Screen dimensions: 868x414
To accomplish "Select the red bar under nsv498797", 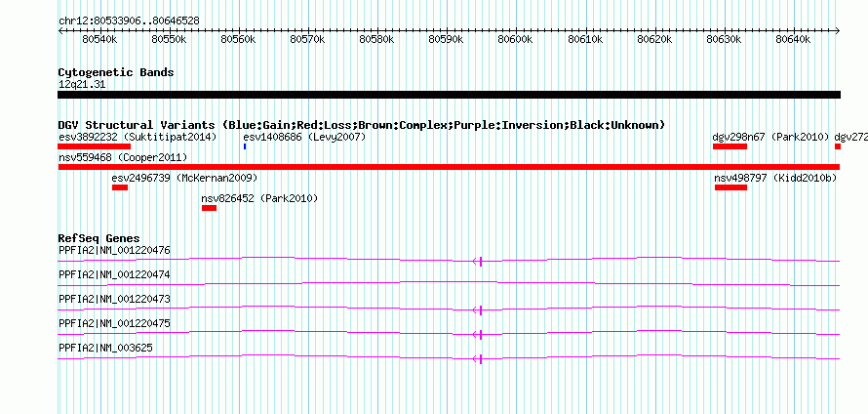I will pos(730,187).
